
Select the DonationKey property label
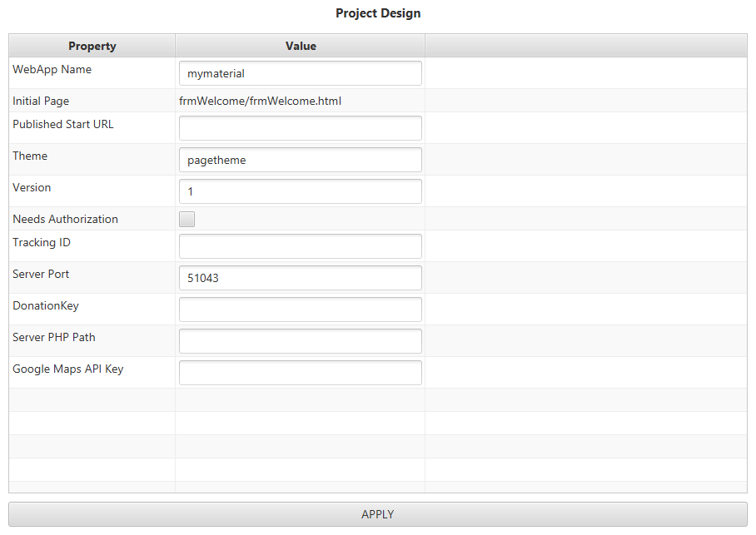(x=46, y=305)
